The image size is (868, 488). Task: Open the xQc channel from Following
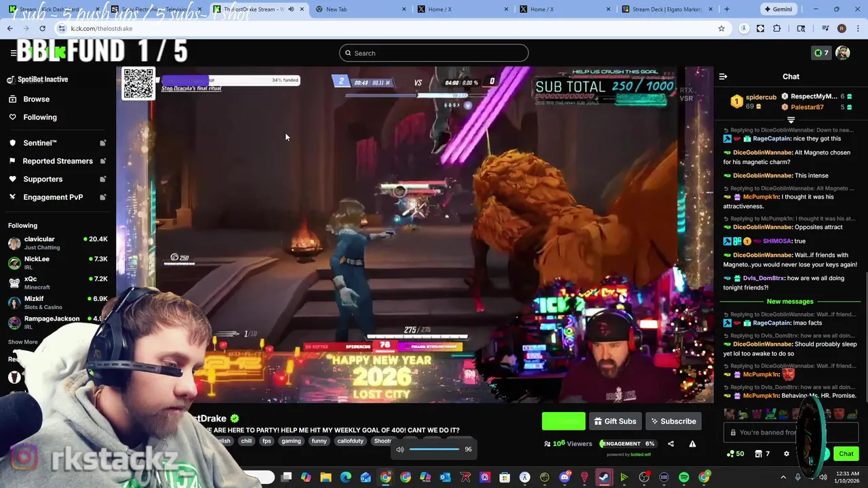click(58, 283)
